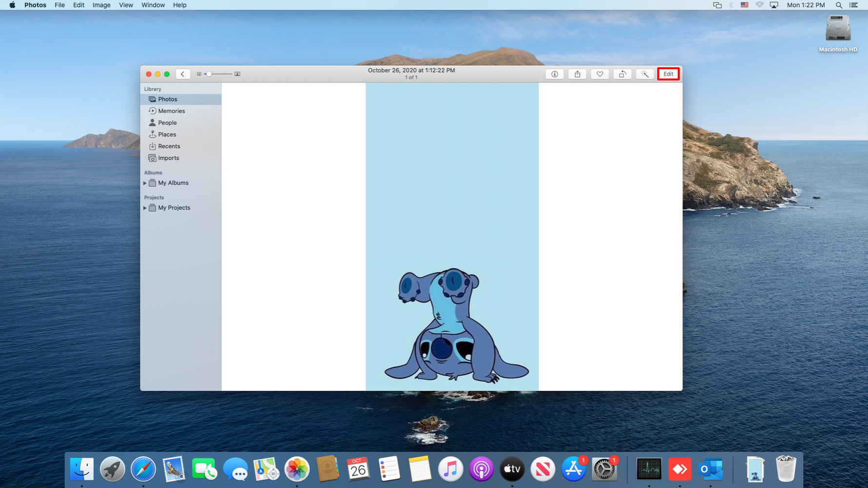This screenshot has width=868, height=488.
Task: Go back with the chevron arrow
Action: pyautogui.click(x=183, y=74)
